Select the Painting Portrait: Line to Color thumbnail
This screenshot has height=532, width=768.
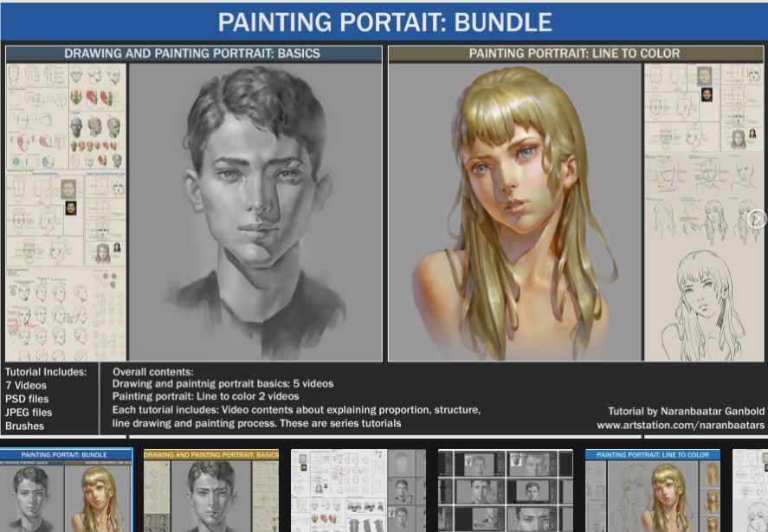pos(652,490)
